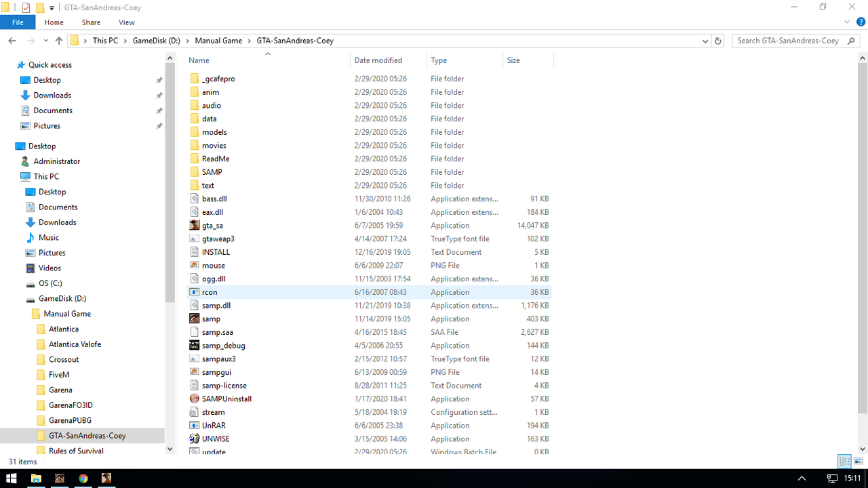Screen dimensions: 868x488
Task: Open the File menu tab
Action: 18,22
